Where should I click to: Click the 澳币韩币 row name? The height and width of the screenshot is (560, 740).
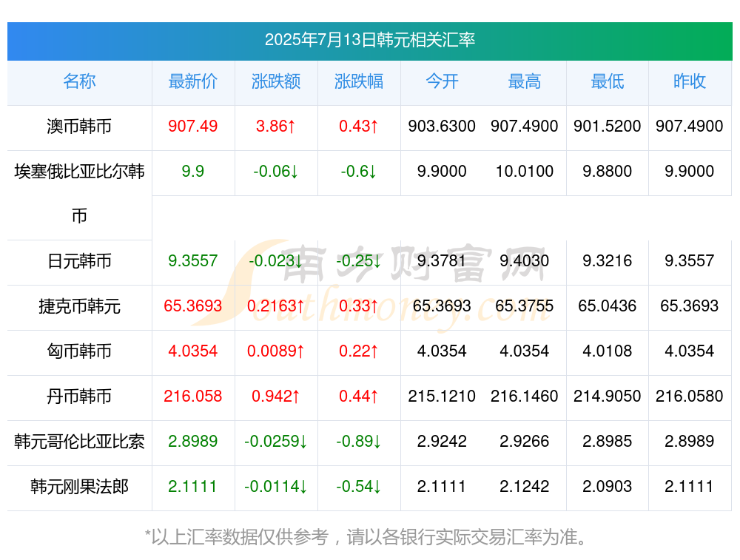[x=79, y=126]
